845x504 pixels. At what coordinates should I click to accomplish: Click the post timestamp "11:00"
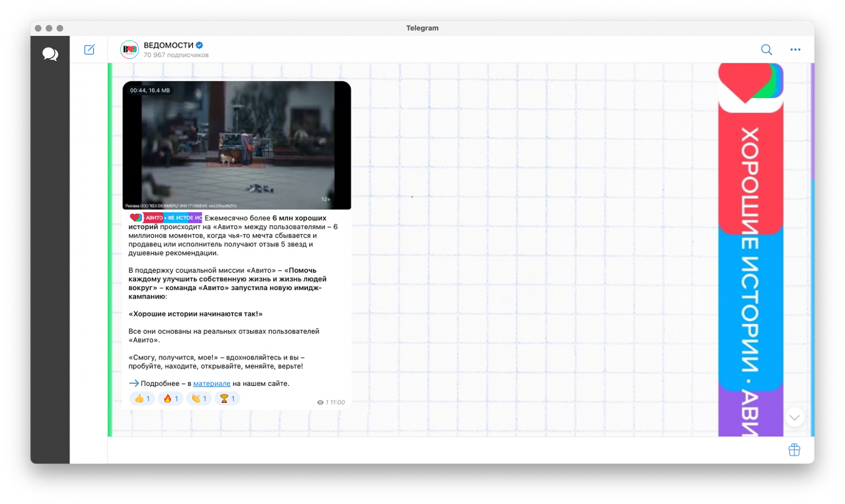point(337,403)
